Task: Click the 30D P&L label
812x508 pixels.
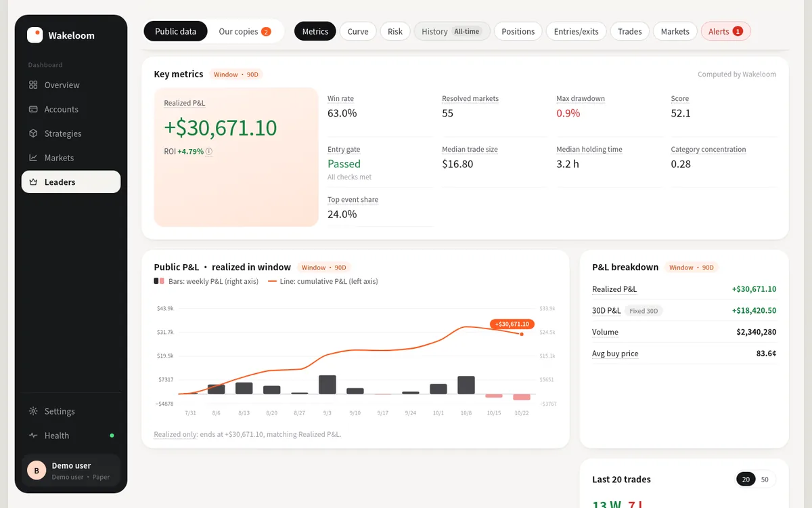Action: coord(606,311)
